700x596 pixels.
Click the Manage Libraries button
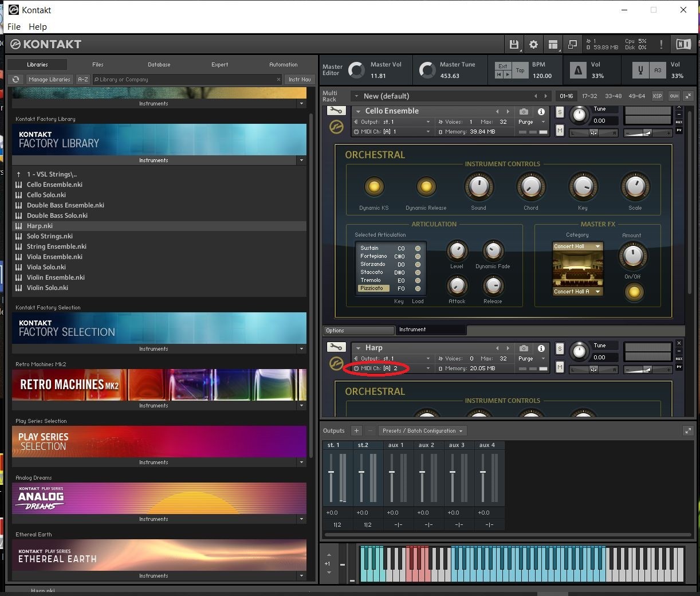click(x=49, y=80)
